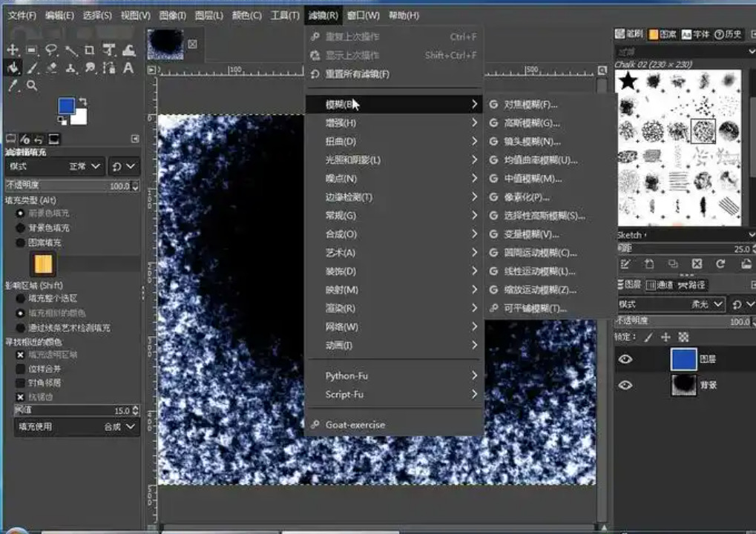This screenshot has width=756, height=534.
Task: Activate the Text tool (A icon)
Action: click(x=128, y=68)
